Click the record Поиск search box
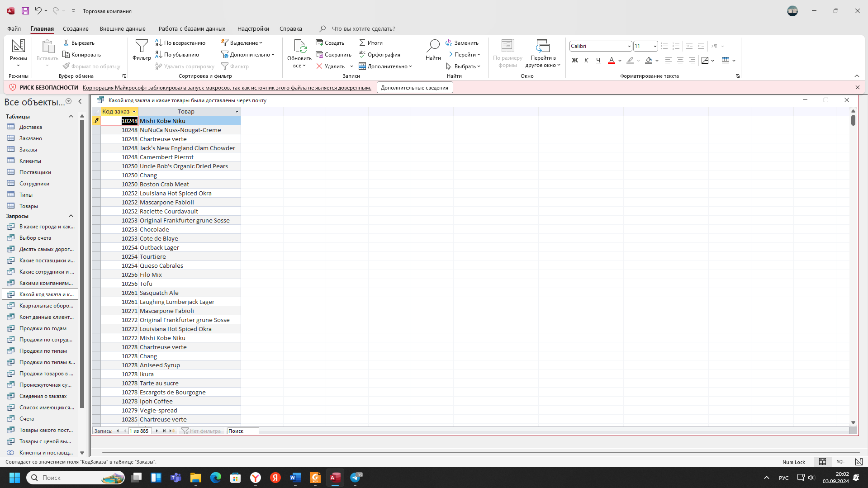Image resolution: width=868 pixels, height=488 pixels. point(243,431)
